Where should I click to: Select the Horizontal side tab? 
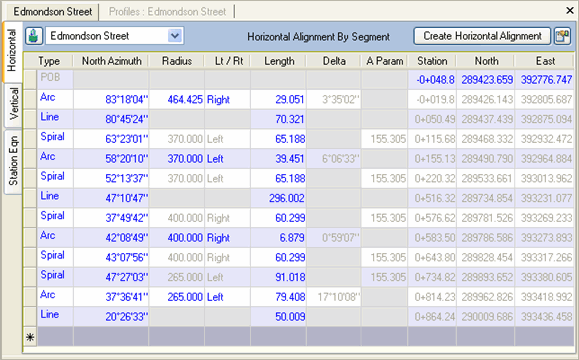tap(12, 51)
